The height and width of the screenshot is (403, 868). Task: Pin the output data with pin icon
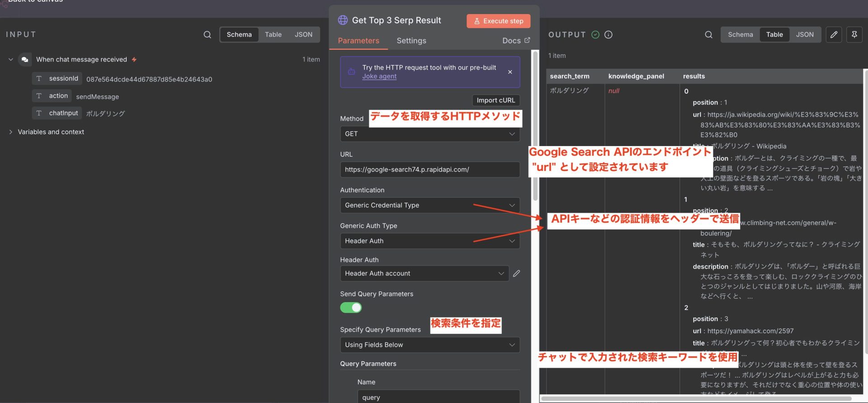coord(854,35)
